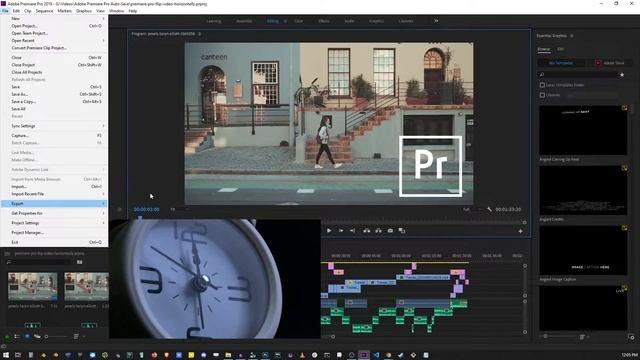
Task: Switch to the Color workspace
Action: tap(299, 21)
